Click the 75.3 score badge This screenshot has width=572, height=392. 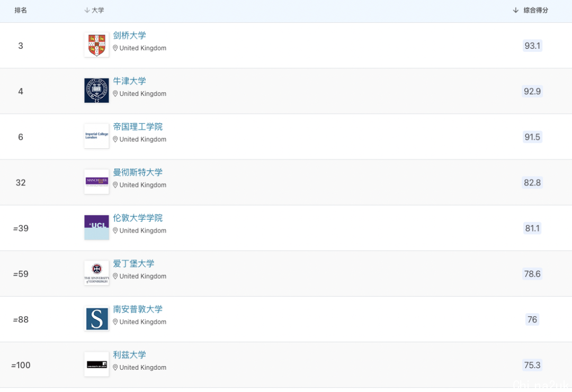532,365
